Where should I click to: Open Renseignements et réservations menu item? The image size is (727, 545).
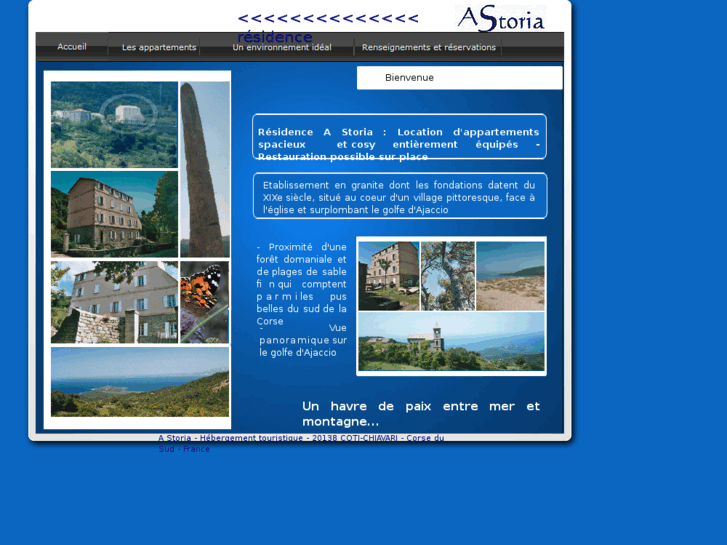(x=429, y=47)
